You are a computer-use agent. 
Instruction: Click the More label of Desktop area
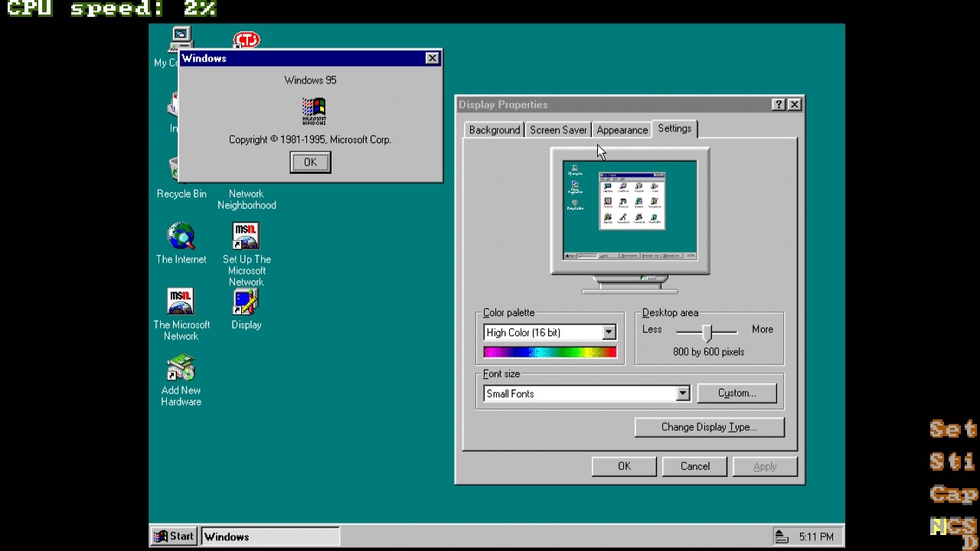(763, 329)
